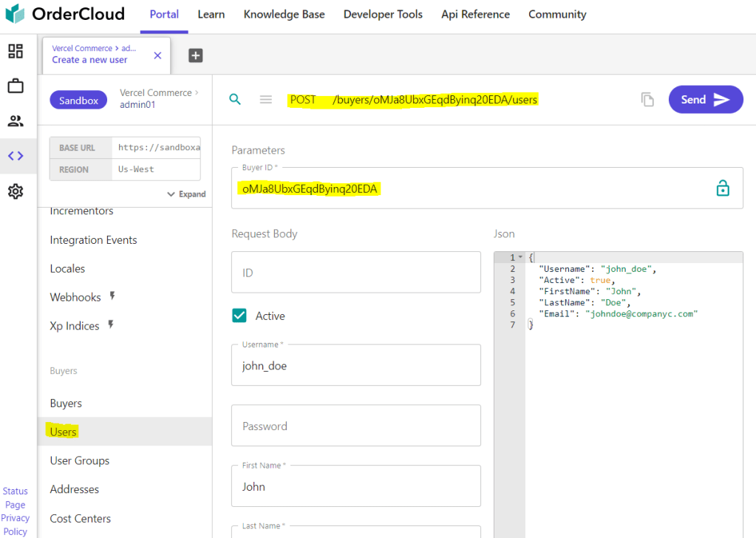756x538 pixels.
Task: Click the "Username" line in JSON editor
Action: [597, 269]
